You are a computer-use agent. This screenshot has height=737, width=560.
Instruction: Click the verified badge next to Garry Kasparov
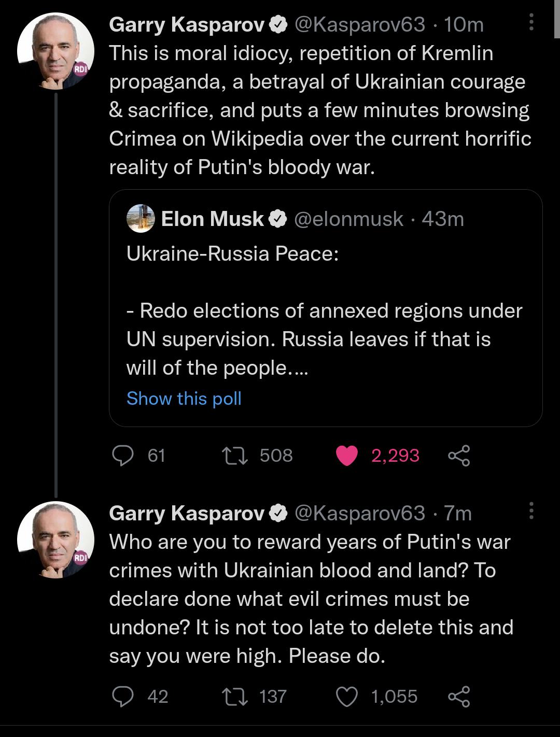click(278, 23)
